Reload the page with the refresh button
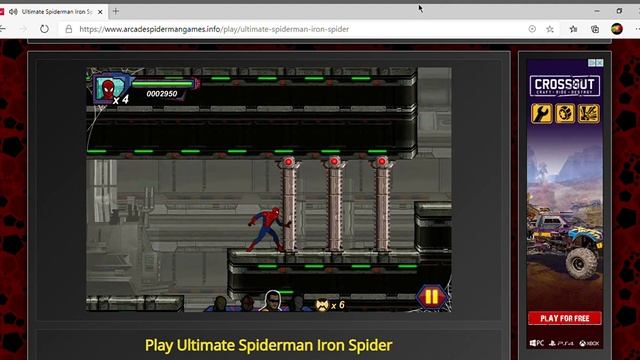 pos(44,29)
